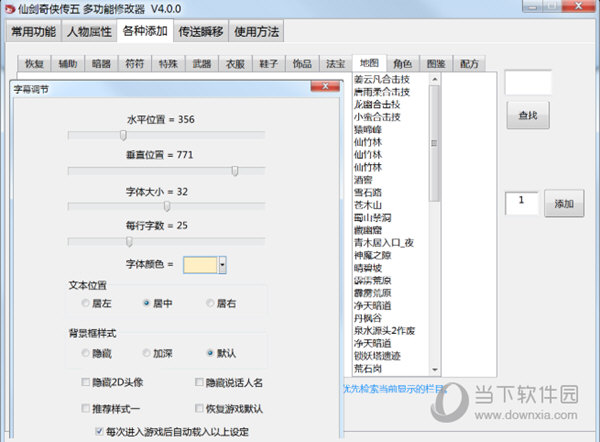The image size is (600, 442).
Task: Select the 地图 sub-tab
Action: click(369, 63)
